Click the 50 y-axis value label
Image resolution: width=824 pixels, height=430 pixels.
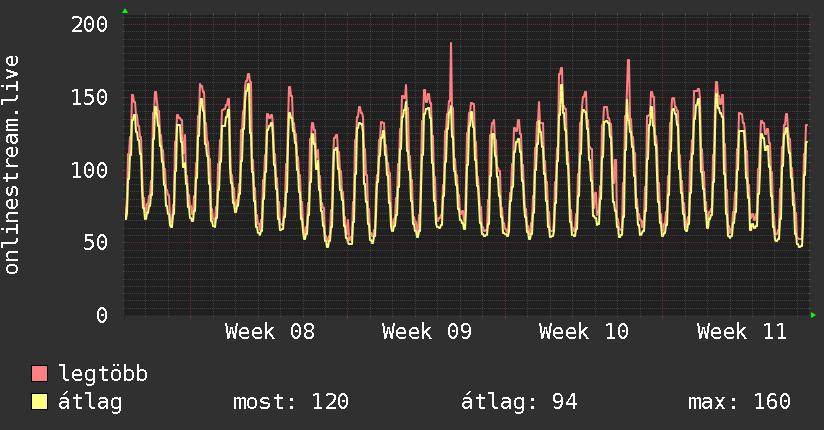pos(96,243)
